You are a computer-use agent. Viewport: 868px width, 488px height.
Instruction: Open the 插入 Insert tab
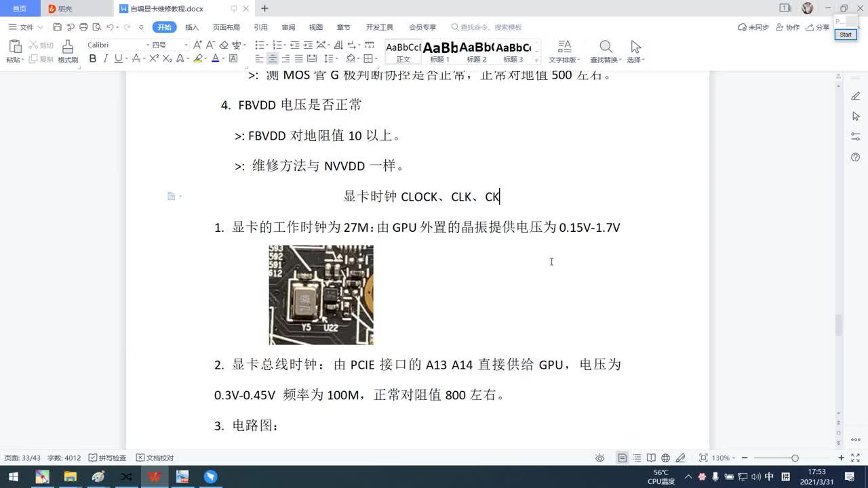[192, 27]
